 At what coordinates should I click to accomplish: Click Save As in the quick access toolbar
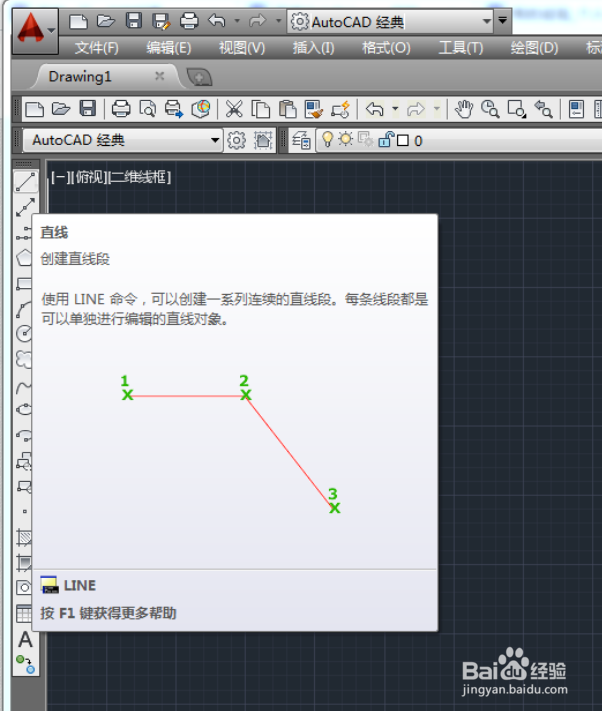pyautogui.click(x=161, y=21)
